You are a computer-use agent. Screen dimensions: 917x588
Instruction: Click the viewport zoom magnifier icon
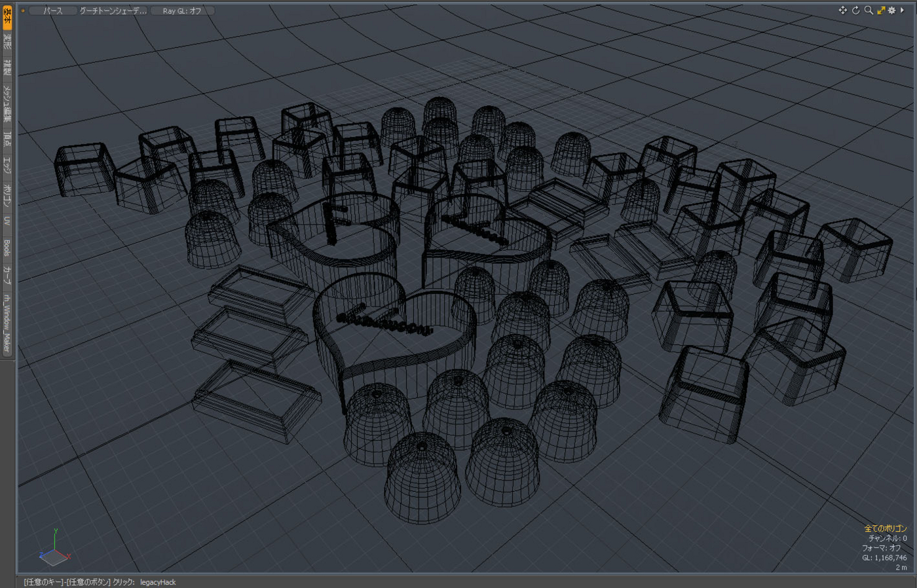(869, 10)
